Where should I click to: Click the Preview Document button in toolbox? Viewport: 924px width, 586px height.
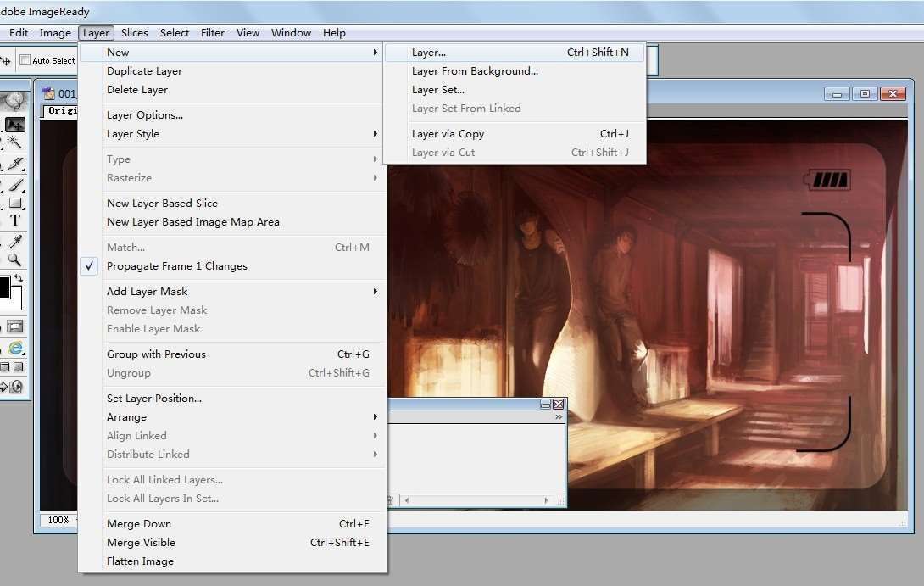(15, 326)
